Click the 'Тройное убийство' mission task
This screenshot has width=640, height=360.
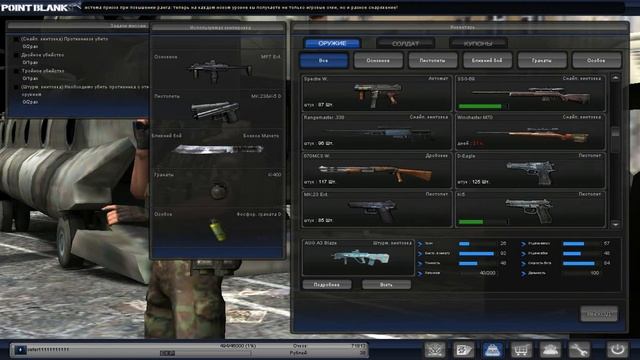[x=42, y=71]
